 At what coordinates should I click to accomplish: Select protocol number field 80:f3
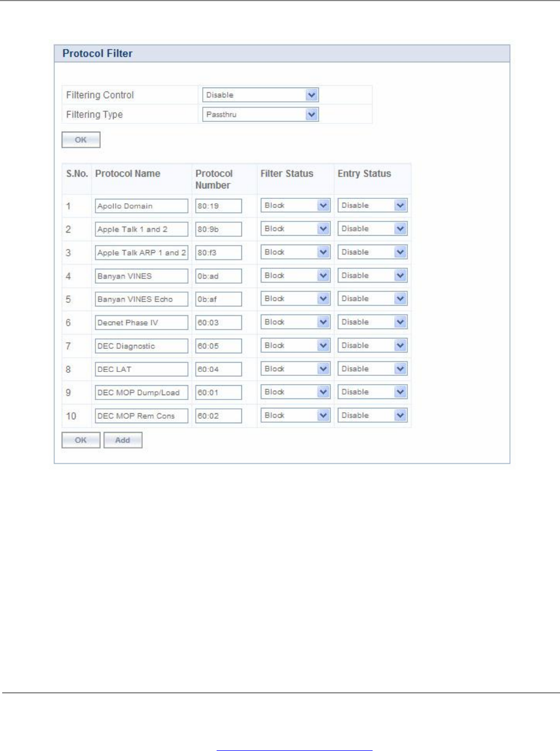(x=218, y=253)
